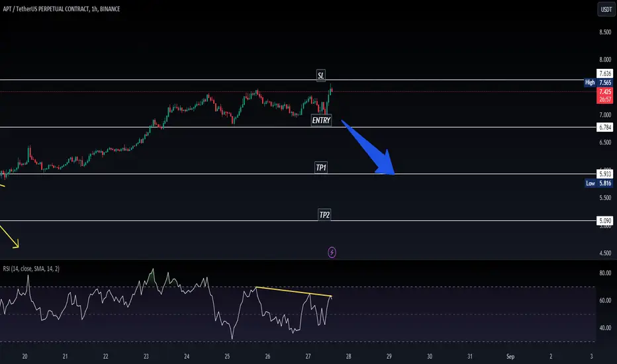Open the USDT currency selector
617x364 pixels.
click(606, 9)
